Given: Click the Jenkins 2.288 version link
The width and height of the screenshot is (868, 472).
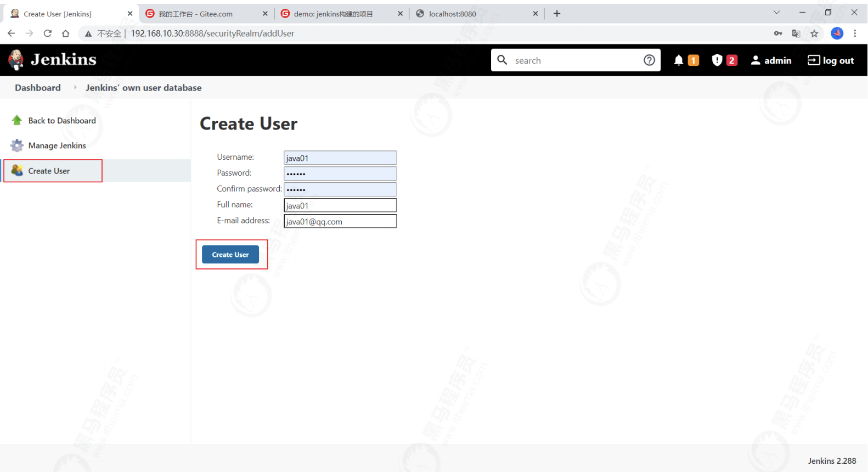Looking at the screenshot, I should (x=832, y=461).
